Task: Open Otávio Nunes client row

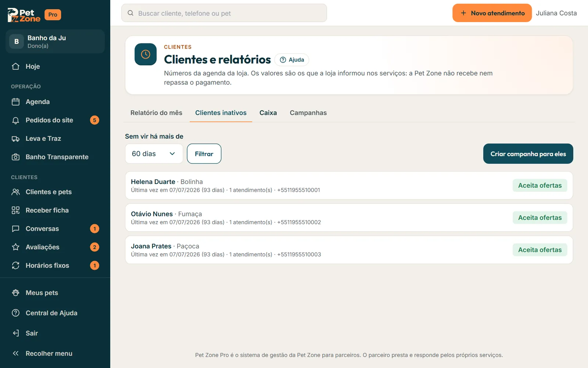Action: click(349, 217)
